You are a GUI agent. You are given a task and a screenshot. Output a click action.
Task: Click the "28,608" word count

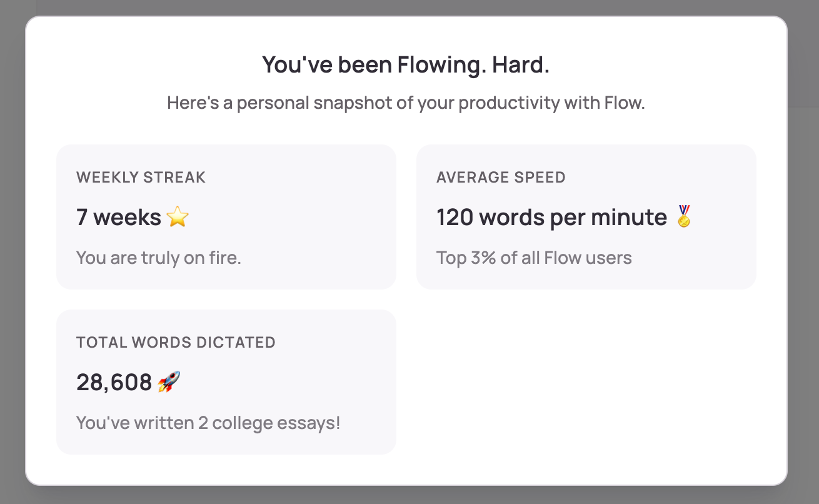pos(114,381)
